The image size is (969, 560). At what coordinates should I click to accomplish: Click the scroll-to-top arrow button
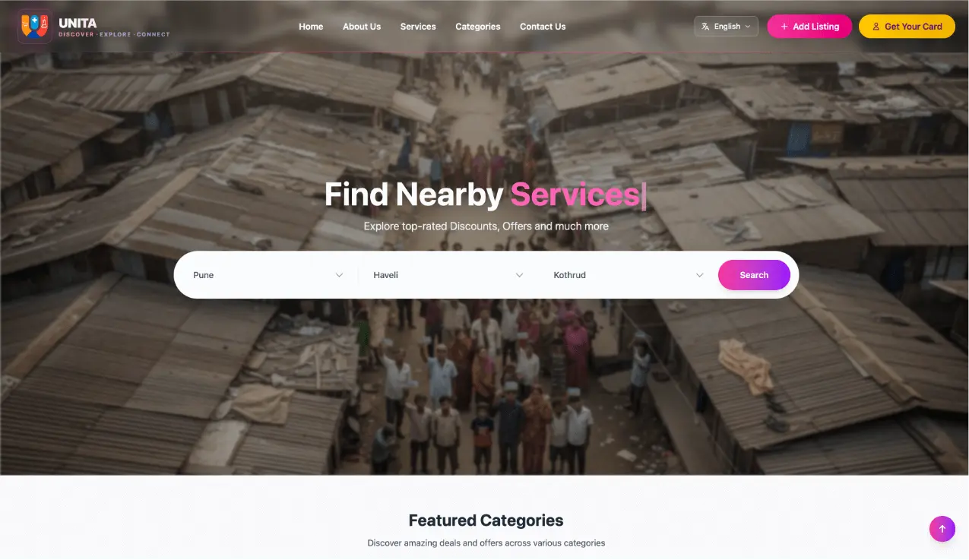942,529
